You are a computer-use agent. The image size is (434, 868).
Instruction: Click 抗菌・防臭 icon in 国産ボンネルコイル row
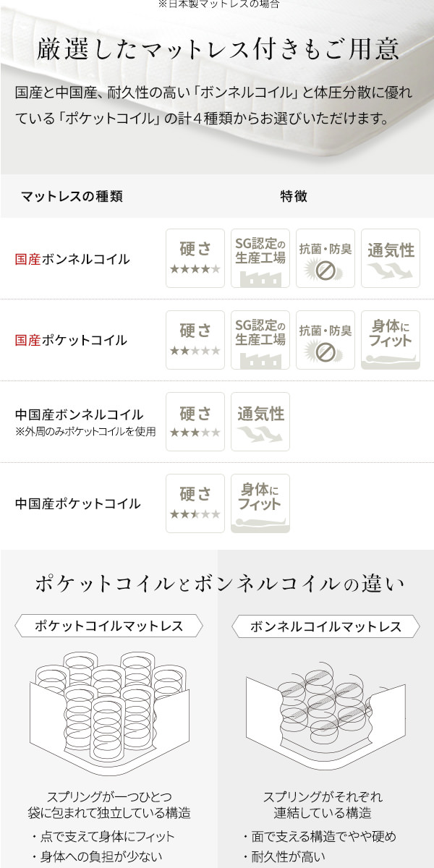(325, 258)
